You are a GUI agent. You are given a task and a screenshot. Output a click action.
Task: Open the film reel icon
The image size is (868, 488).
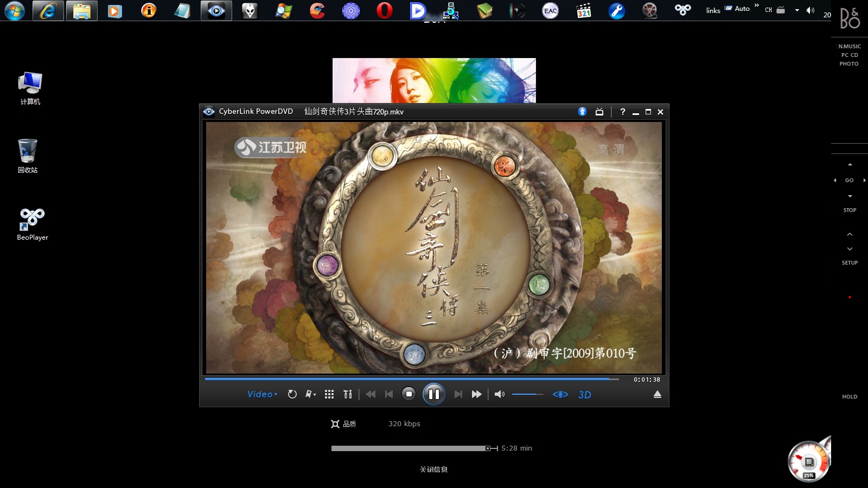[649, 10]
